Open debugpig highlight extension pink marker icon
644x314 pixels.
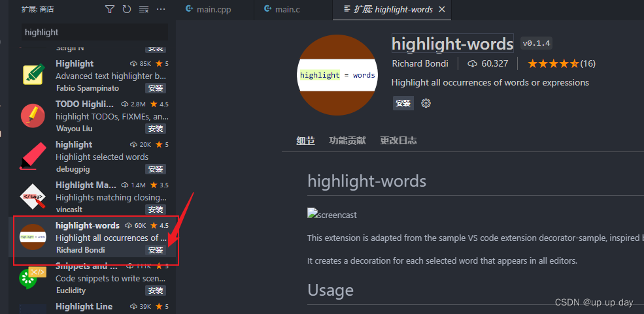pos(33,156)
